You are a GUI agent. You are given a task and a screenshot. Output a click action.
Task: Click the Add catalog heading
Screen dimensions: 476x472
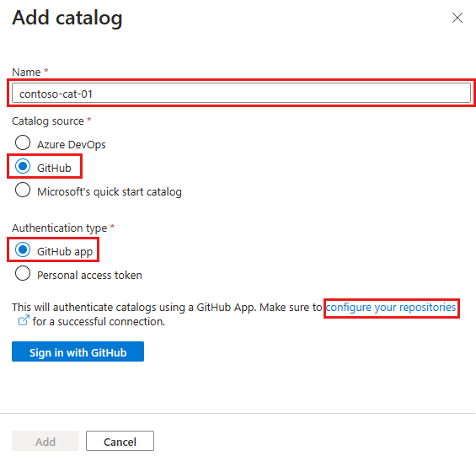(x=67, y=18)
